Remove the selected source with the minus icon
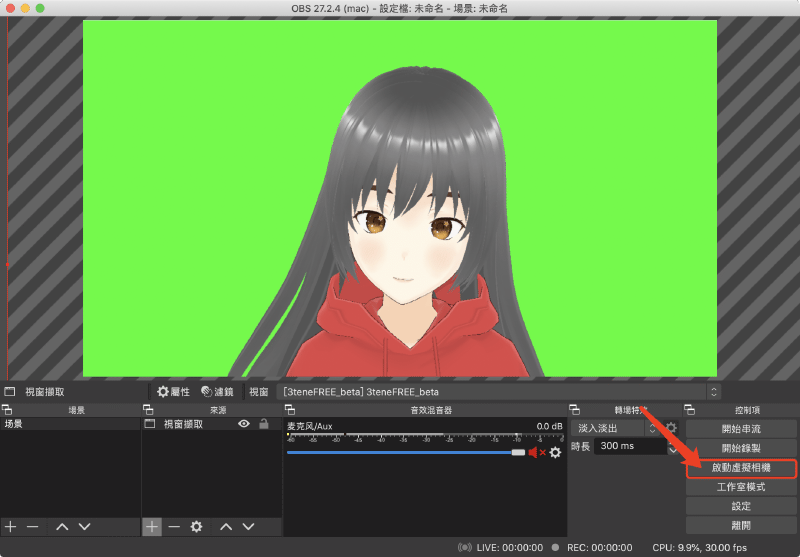The width and height of the screenshot is (800, 557). tap(174, 526)
